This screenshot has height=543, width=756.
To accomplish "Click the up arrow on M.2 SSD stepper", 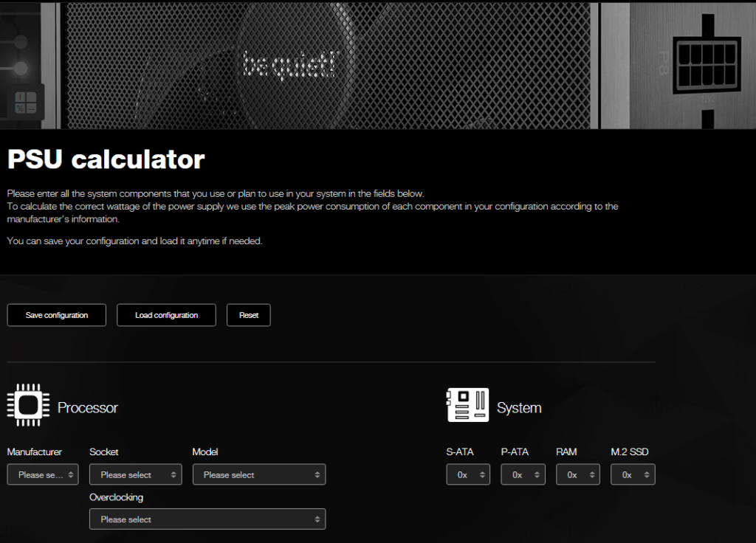I will (x=647, y=471).
